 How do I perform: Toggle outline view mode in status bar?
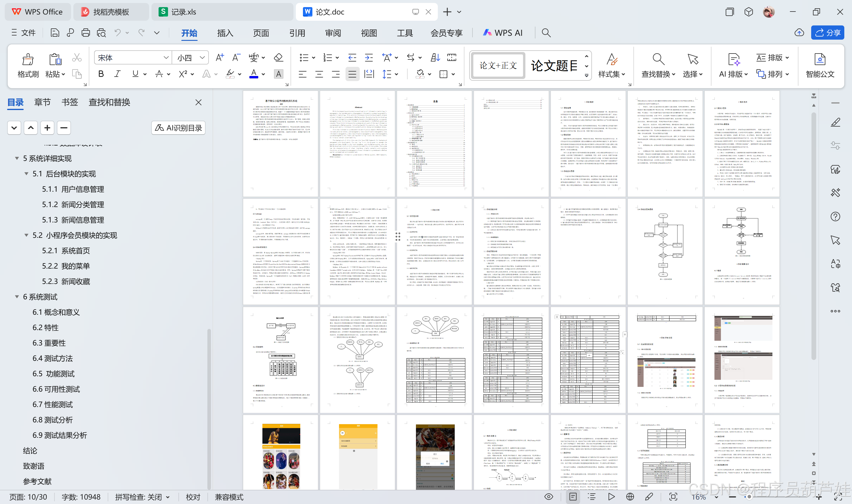pos(592,497)
